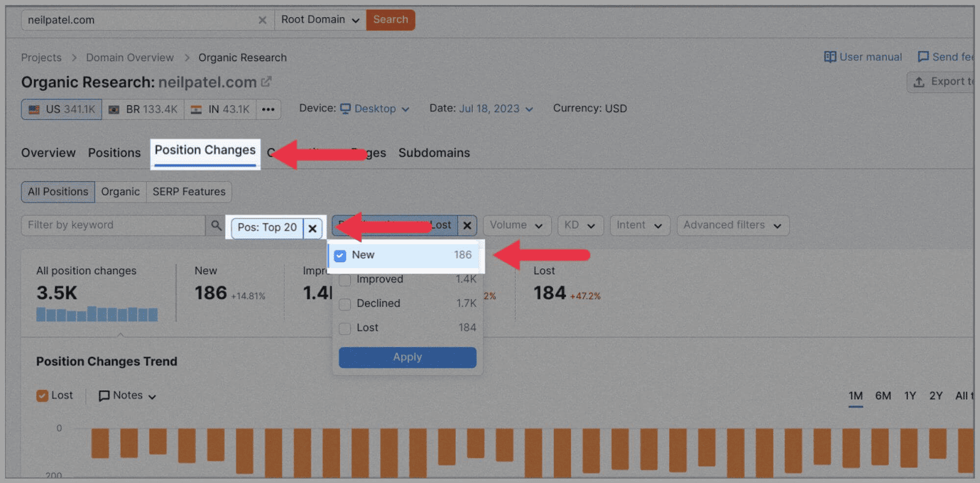Open the KD filter dropdown

pyautogui.click(x=580, y=225)
